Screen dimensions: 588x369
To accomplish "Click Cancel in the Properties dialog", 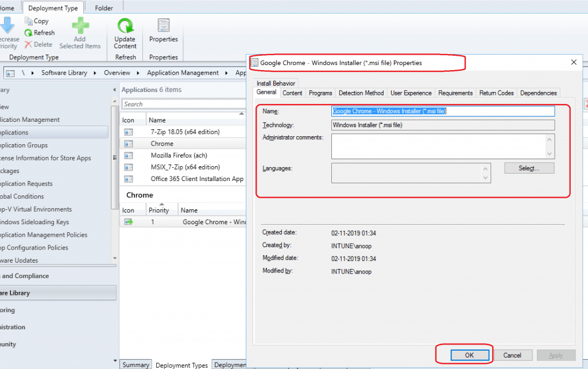I will point(513,355).
